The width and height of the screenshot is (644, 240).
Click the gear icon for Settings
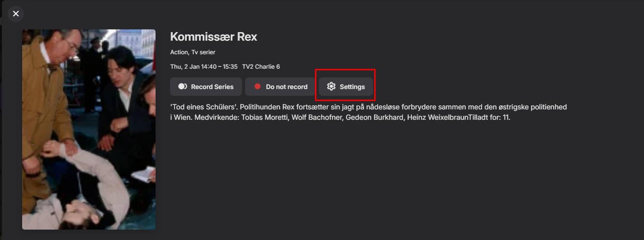point(331,87)
